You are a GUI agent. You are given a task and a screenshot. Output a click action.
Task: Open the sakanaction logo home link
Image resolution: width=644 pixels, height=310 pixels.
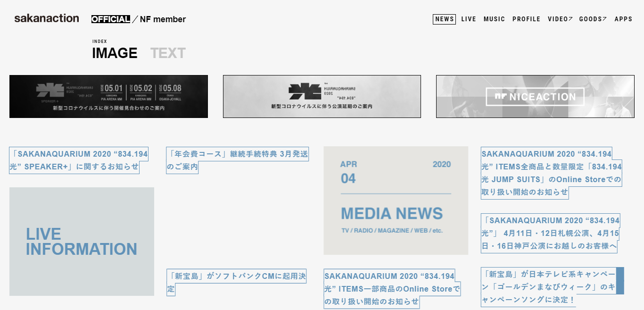click(47, 18)
